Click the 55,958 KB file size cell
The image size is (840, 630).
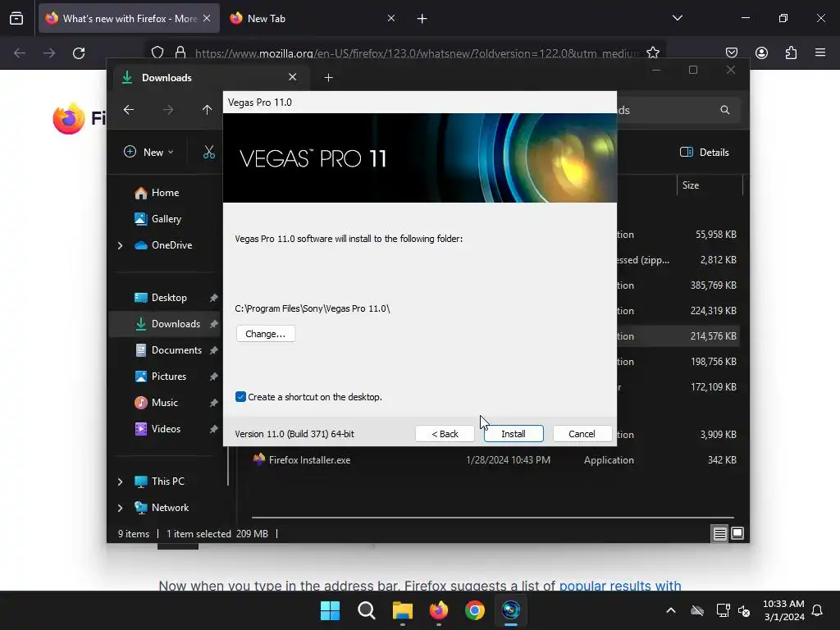(715, 235)
